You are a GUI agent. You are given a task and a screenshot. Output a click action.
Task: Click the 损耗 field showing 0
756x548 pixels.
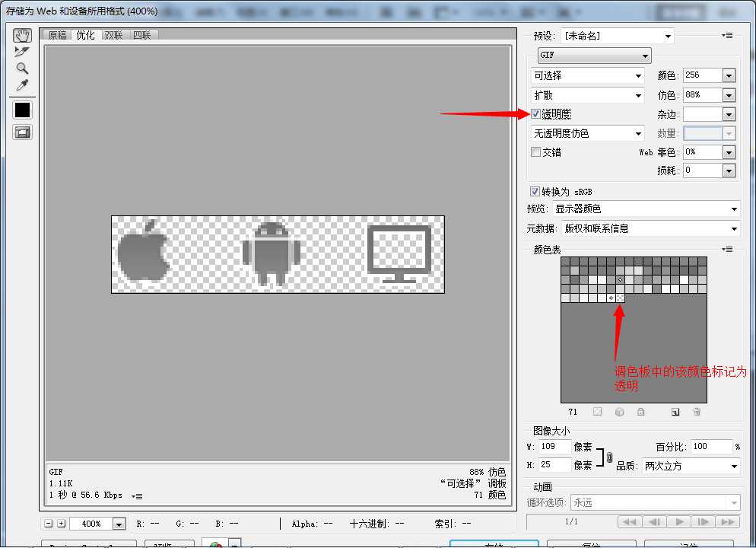tap(703, 170)
